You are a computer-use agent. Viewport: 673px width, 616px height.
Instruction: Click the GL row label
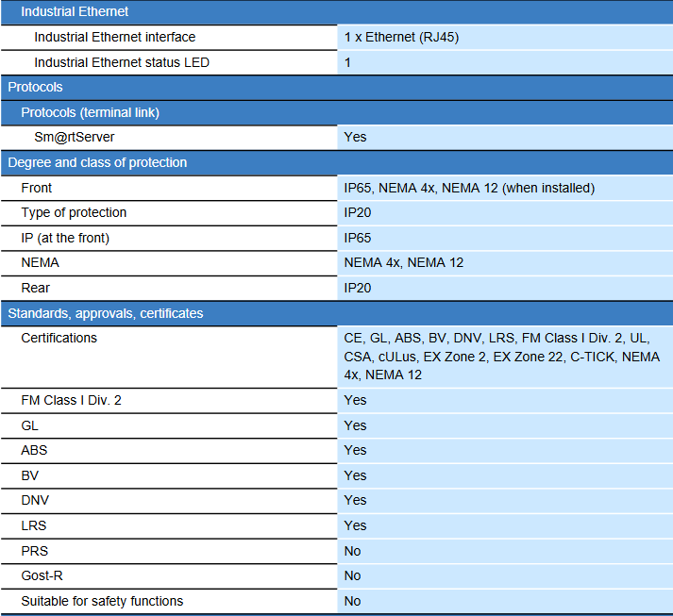[x=29, y=425]
